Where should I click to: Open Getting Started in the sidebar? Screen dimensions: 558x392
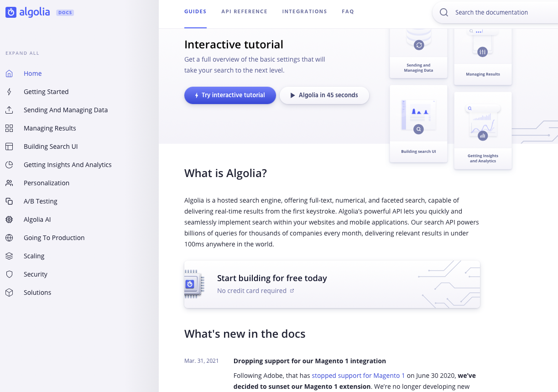(x=46, y=92)
